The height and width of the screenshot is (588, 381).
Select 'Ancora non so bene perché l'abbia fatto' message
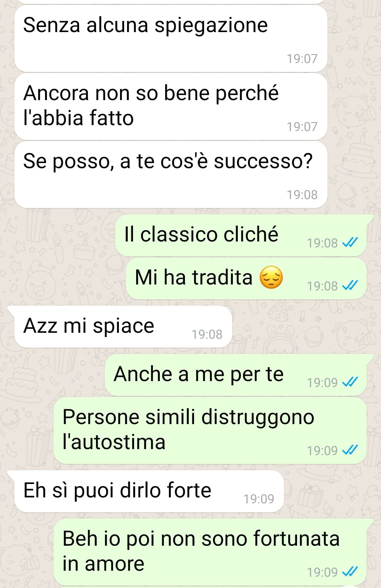click(x=171, y=106)
